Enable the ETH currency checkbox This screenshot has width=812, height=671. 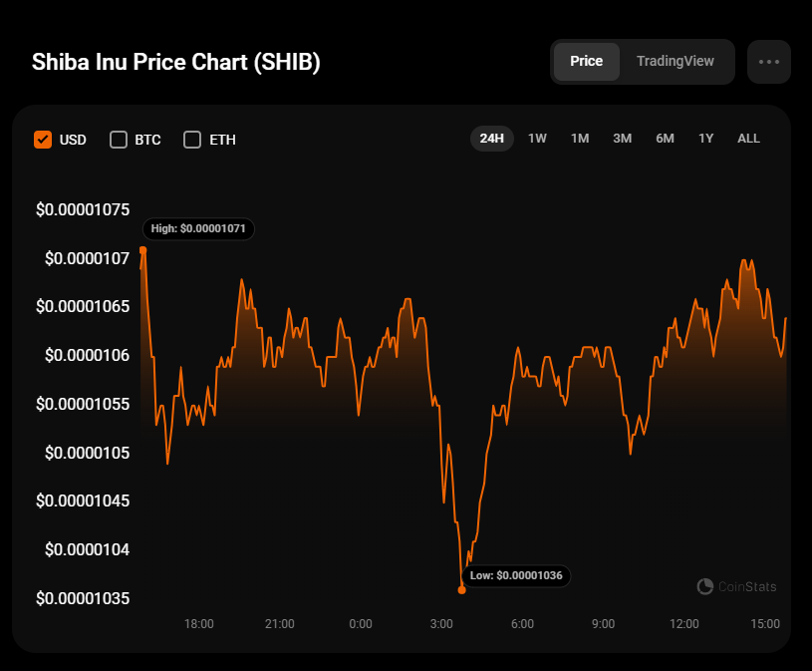click(x=192, y=140)
